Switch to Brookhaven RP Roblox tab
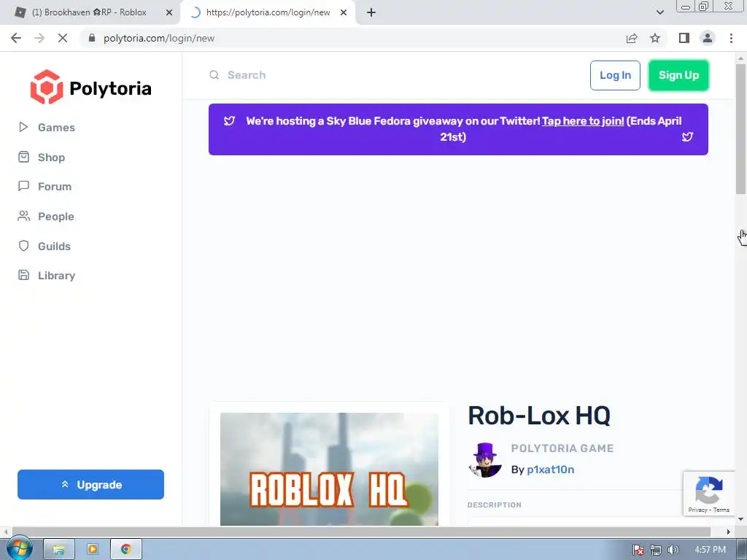This screenshot has width=747, height=560. click(x=88, y=12)
